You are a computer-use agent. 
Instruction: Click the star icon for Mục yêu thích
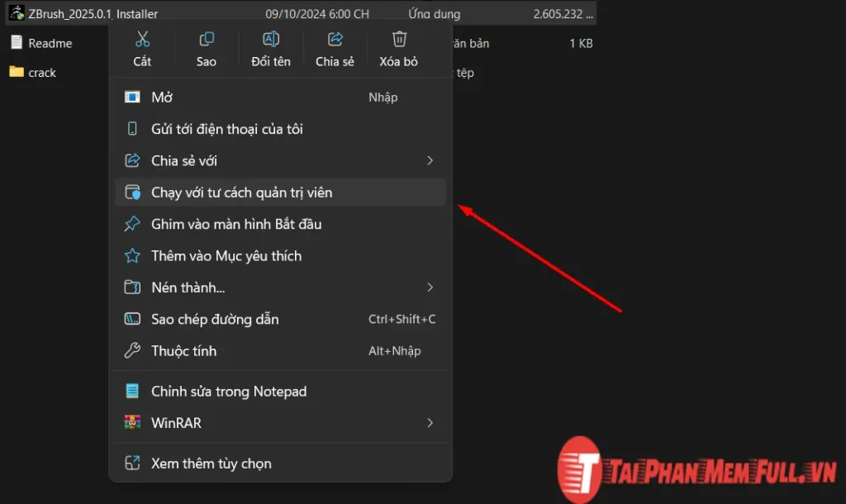[133, 255]
